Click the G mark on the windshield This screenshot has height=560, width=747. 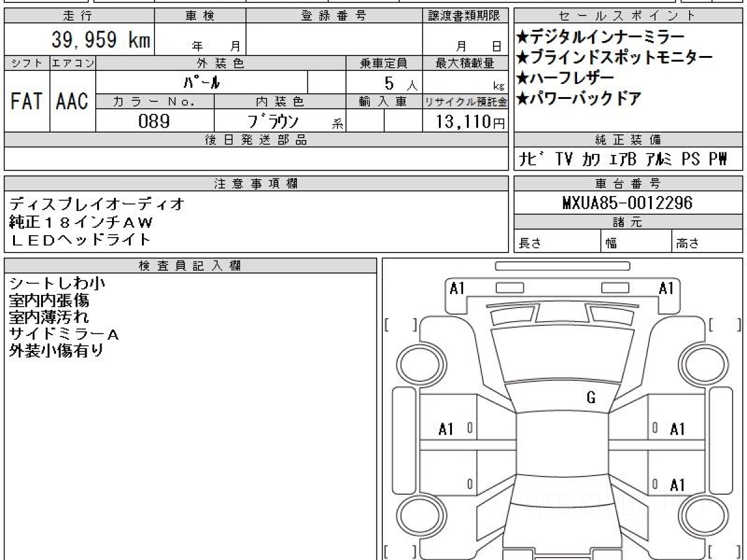(591, 399)
